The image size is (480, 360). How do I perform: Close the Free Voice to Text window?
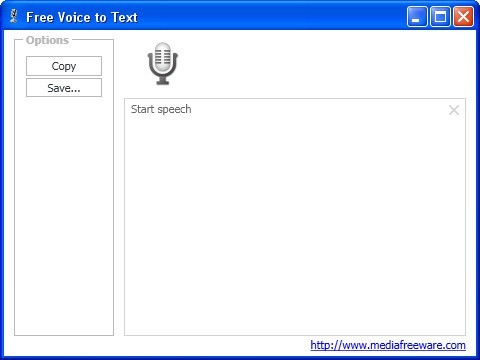(x=463, y=17)
